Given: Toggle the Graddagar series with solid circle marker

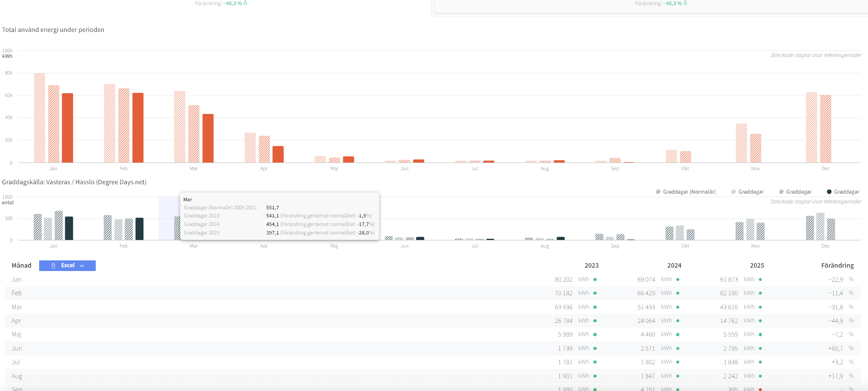Looking at the screenshot, I should pyautogui.click(x=846, y=192).
